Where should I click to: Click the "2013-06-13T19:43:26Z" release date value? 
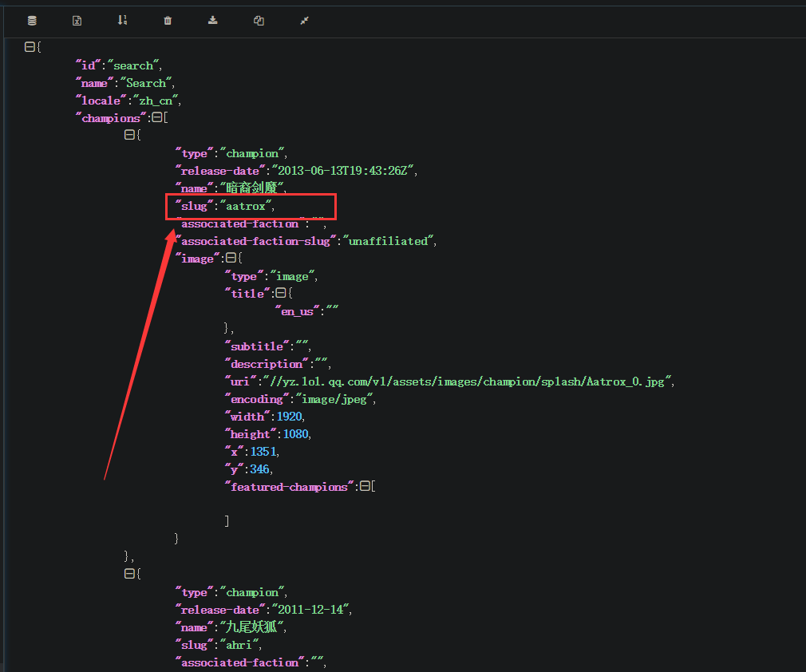342,170
